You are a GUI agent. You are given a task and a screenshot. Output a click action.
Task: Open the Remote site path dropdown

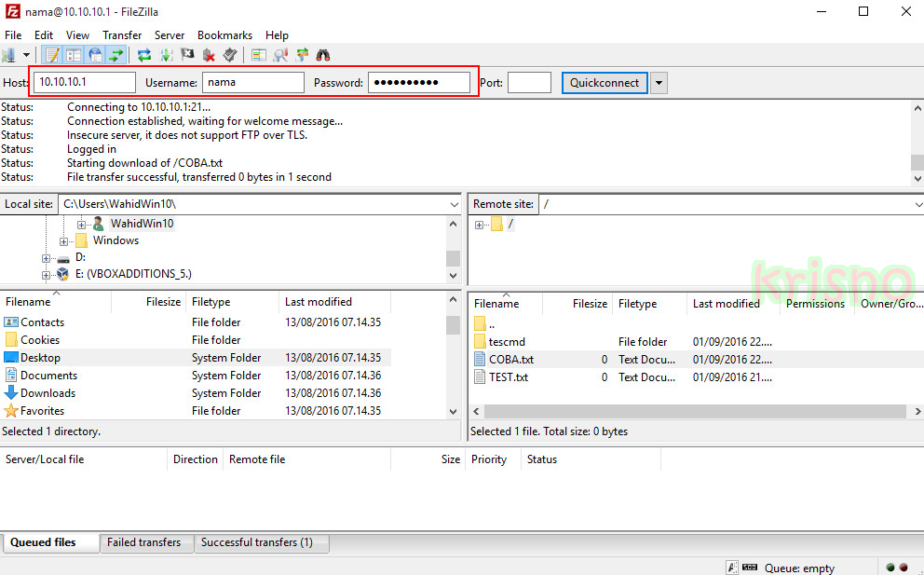[x=917, y=205]
